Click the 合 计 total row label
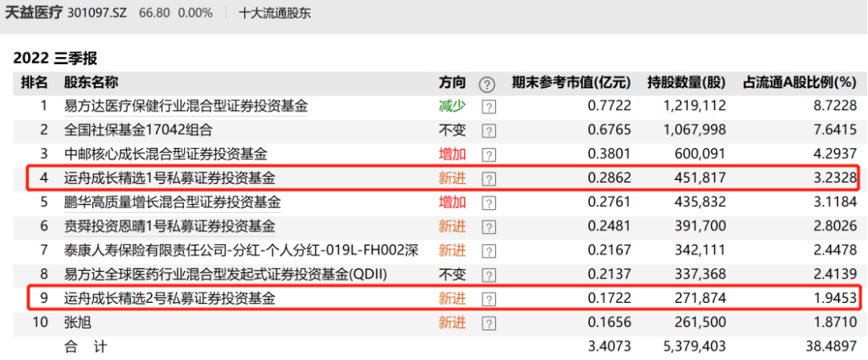Screen dimensions: 868x360 pyautogui.click(x=86, y=347)
